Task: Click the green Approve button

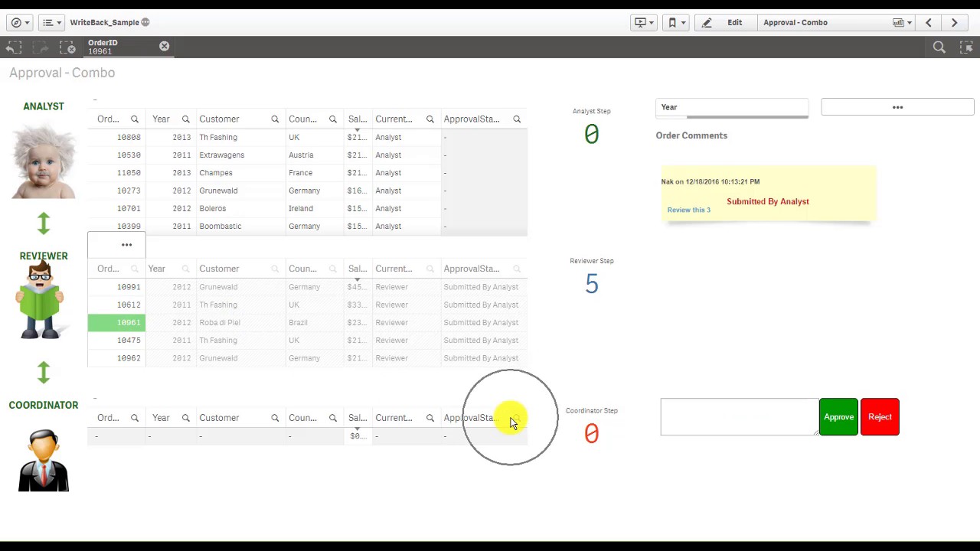Action: click(x=838, y=417)
